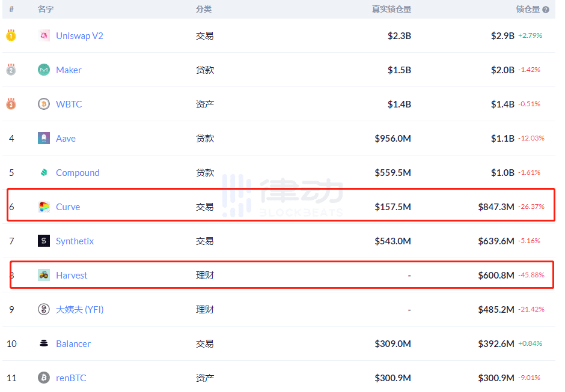The height and width of the screenshot is (392, 565).
Task: Click the 名字 column header
Action: pos(46,10)
